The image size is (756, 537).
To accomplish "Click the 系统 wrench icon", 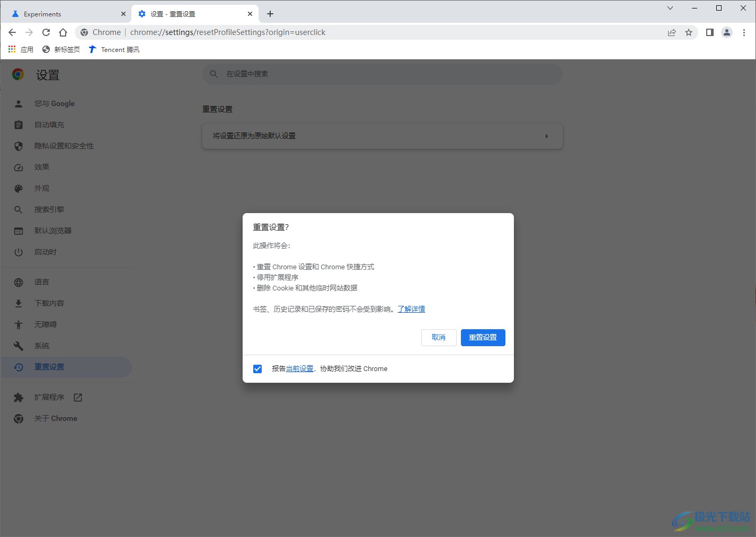I will tap(19, 346).
